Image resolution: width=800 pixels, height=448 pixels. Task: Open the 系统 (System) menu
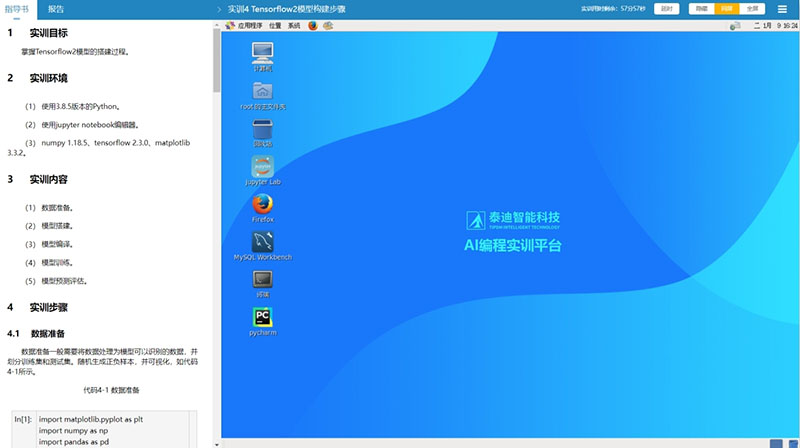point(294,25)
